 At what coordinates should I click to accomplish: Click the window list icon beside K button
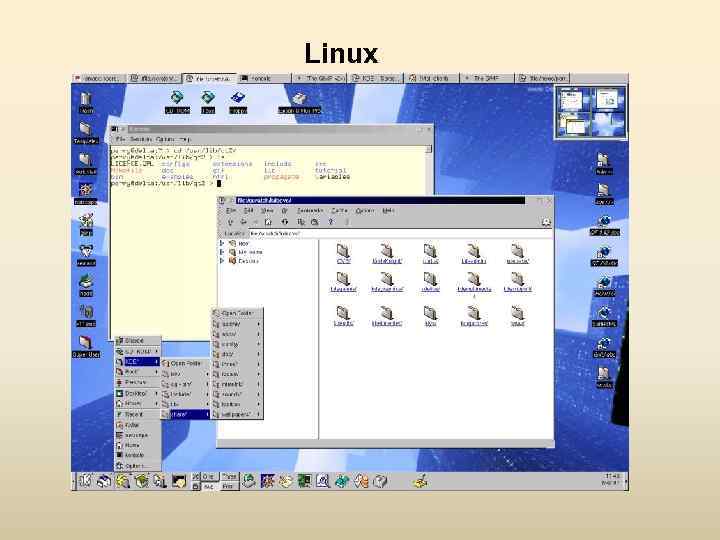click(x=104, y=481)
